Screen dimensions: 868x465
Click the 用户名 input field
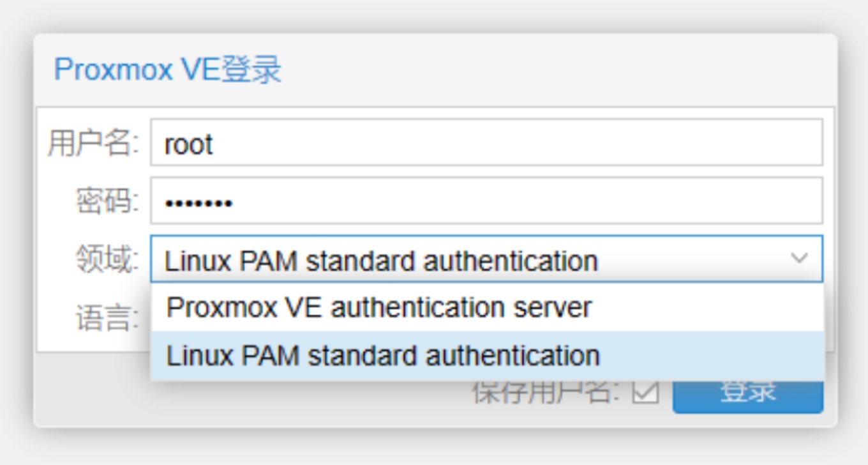485,143
